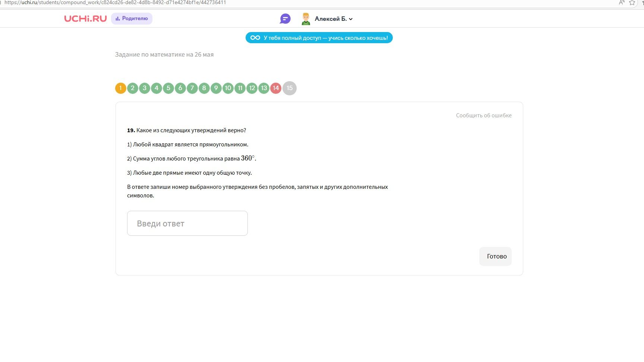Switch to task number 5
This screenshot has width=644, height=362.
[x=168, y=88]
